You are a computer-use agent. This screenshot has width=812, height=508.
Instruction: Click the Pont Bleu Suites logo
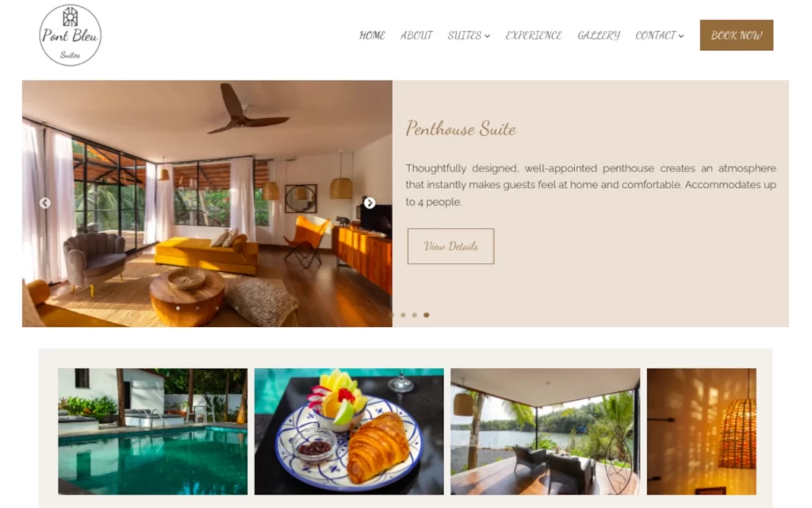click(70, 35)
